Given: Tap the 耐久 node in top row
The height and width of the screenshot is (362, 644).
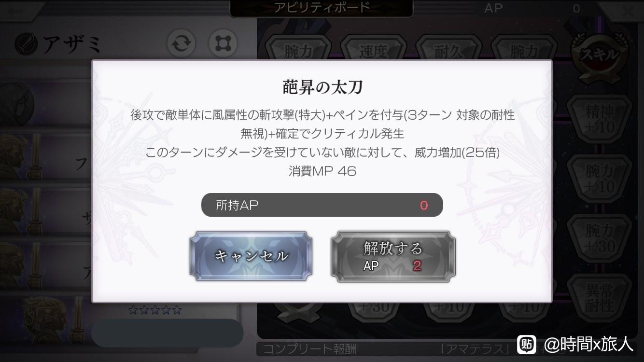Looking at the screenshot, I should (449, 51).
